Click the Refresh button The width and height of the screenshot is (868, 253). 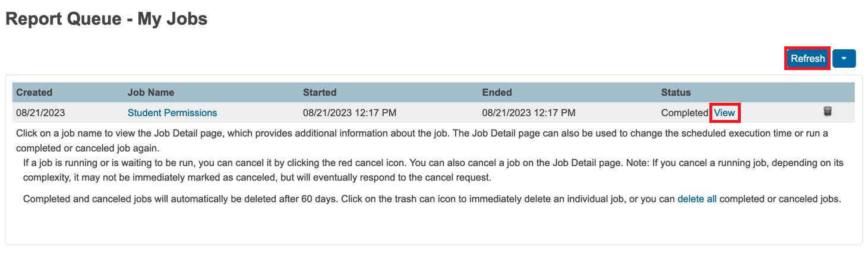tap(807, 59)
